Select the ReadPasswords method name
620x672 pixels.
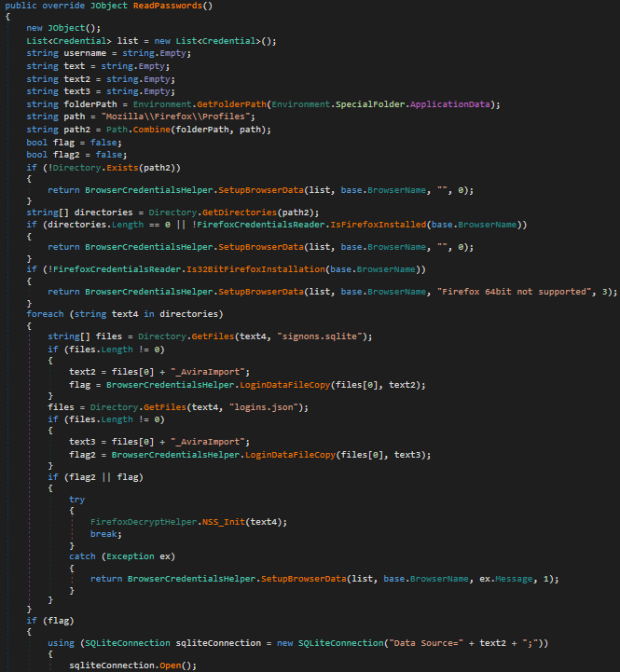click(x=168, y=6)
